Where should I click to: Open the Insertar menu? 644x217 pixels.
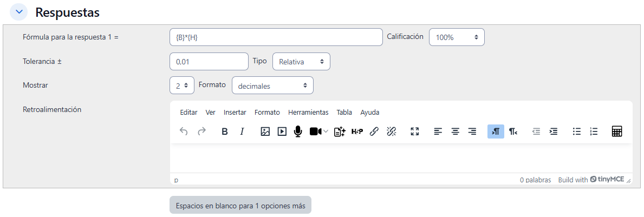tap(235, 113)
